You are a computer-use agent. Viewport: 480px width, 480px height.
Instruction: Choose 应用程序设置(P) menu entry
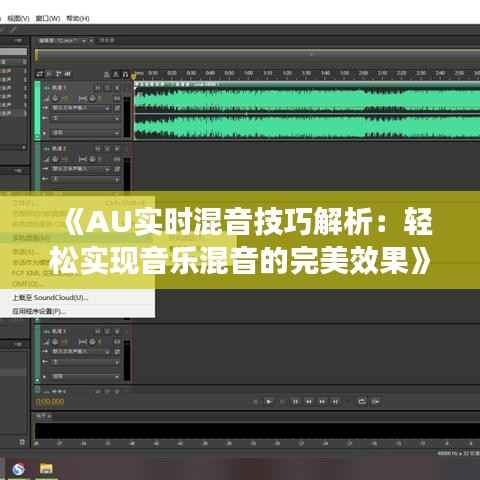point(39,311)
